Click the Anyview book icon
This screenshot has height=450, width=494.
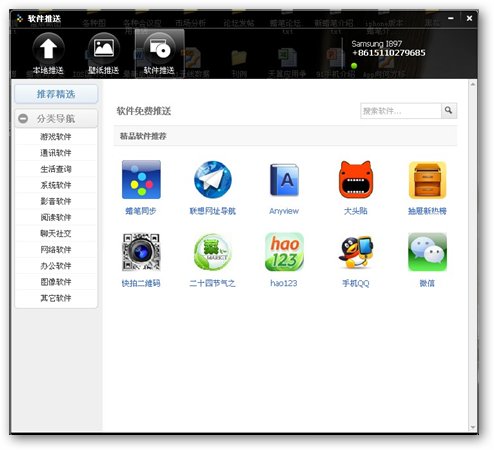point(284,179)
